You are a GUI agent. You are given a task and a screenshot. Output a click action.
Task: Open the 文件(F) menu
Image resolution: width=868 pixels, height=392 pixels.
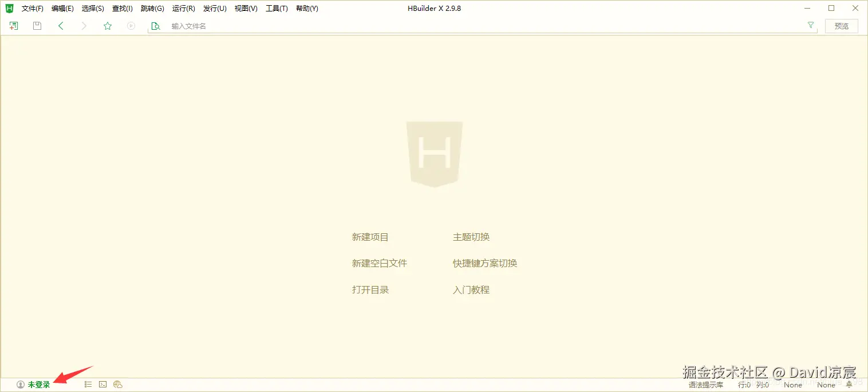(31, 8)
